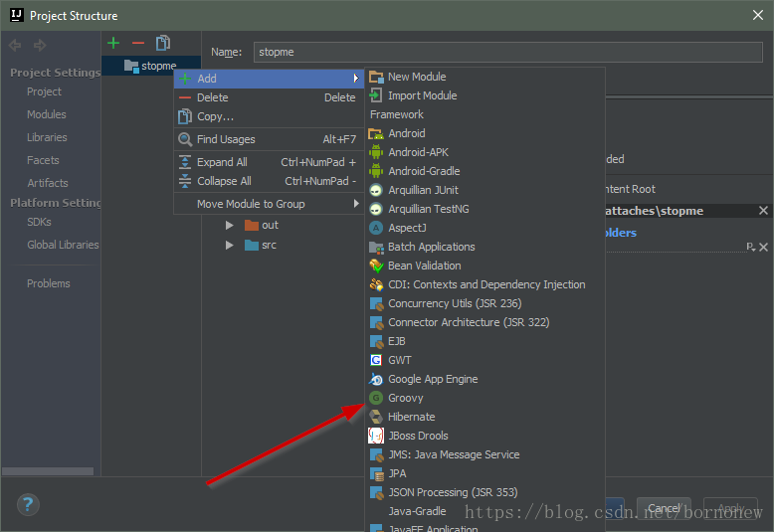Viewport: 774px width, 532px height.
Task: Open the Libraries settings page
Action: pyautogui.click(x=47, y=137)
